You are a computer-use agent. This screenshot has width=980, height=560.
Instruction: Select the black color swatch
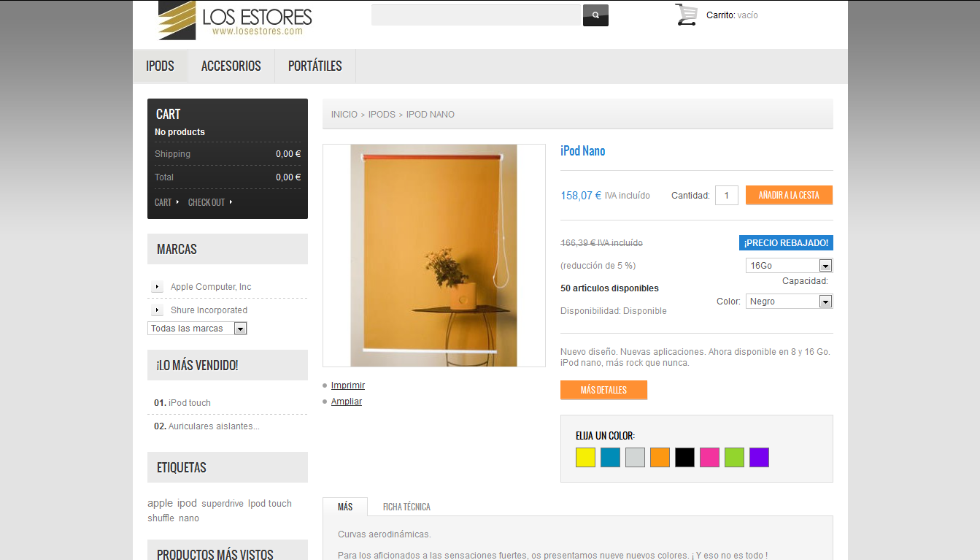[684, 458]
